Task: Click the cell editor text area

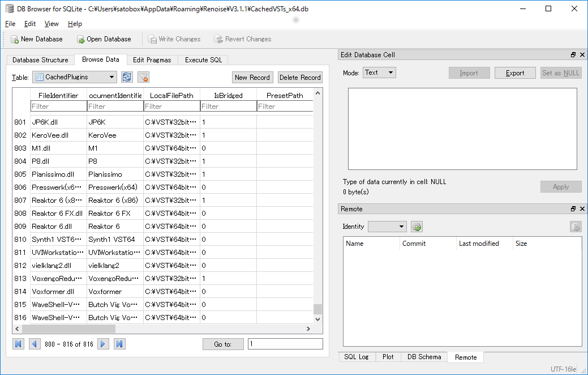Action: pyautogui.click(x=462, y=129)
